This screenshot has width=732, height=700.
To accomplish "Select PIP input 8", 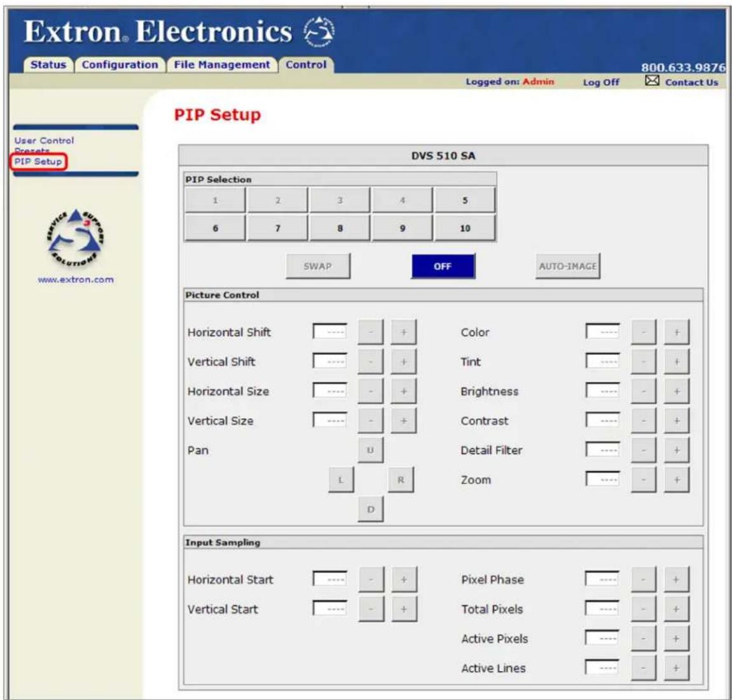I will [x=340, y=228].
